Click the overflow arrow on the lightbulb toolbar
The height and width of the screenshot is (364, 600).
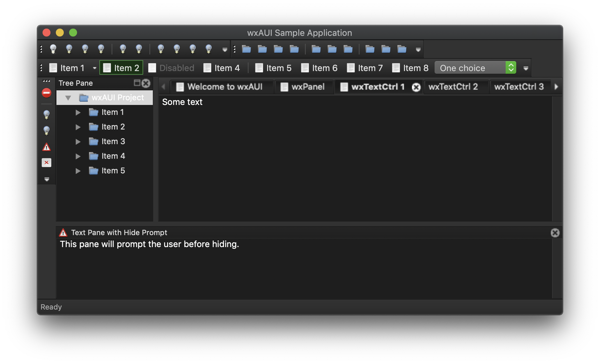point(225,49)
